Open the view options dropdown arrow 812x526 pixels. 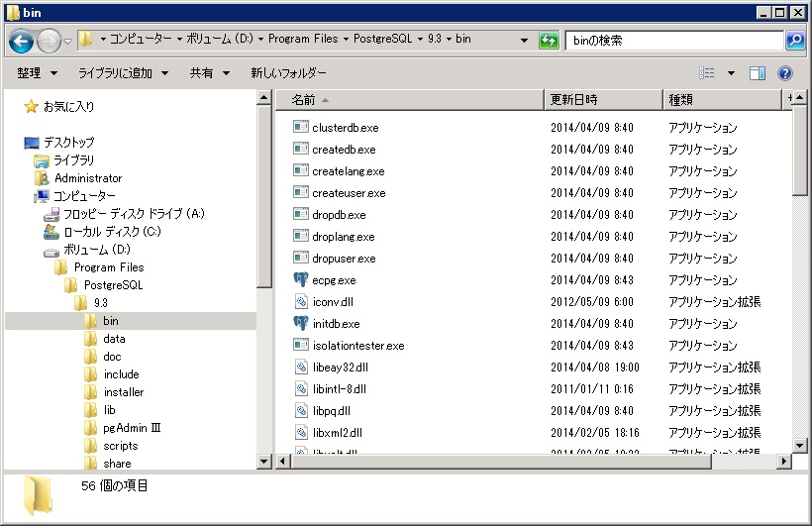(x=732, y=73)
